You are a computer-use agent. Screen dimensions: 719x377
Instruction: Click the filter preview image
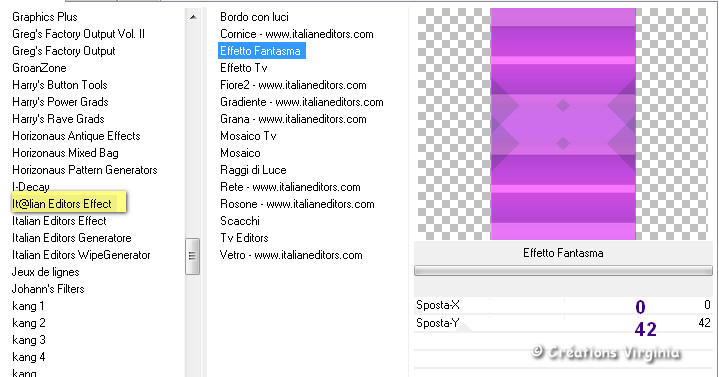coord(563,124)
